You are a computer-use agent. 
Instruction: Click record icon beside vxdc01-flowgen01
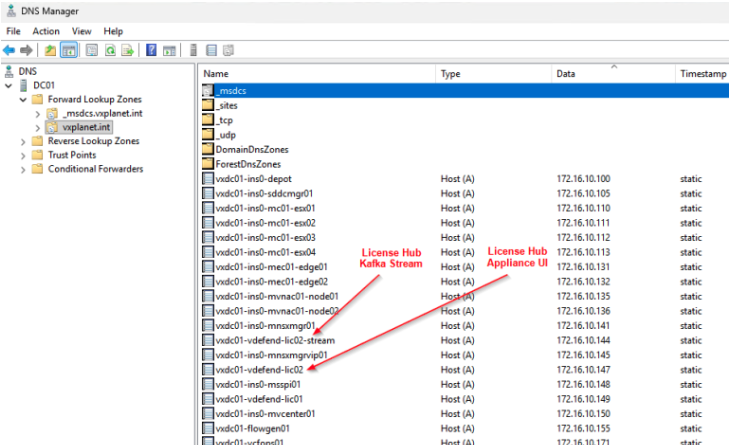pos(208,428)
